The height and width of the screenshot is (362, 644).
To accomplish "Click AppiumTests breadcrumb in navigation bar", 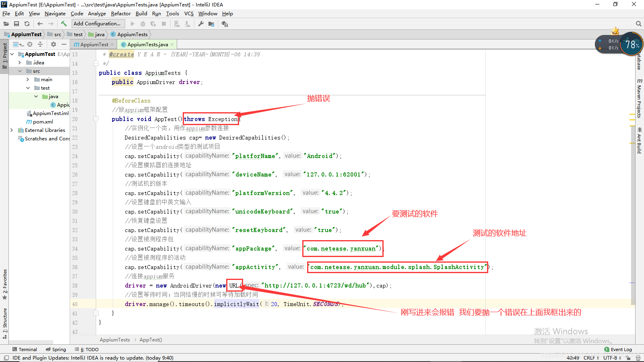I will (x=129, y=34).
